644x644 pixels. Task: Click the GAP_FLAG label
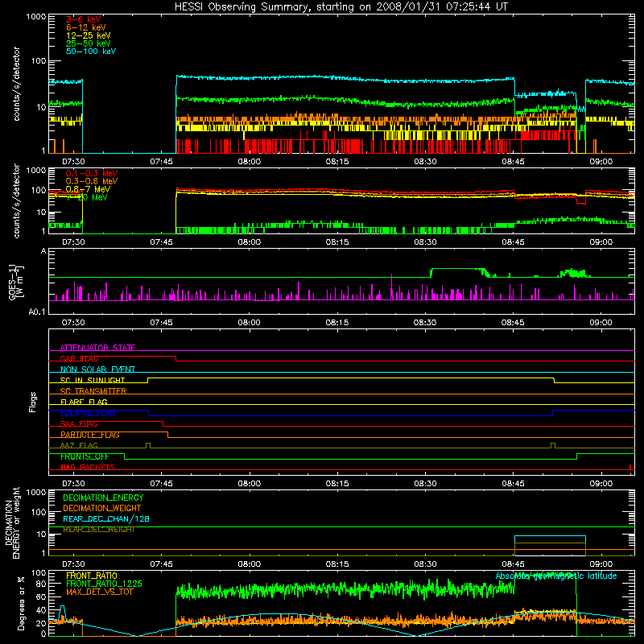79,358
